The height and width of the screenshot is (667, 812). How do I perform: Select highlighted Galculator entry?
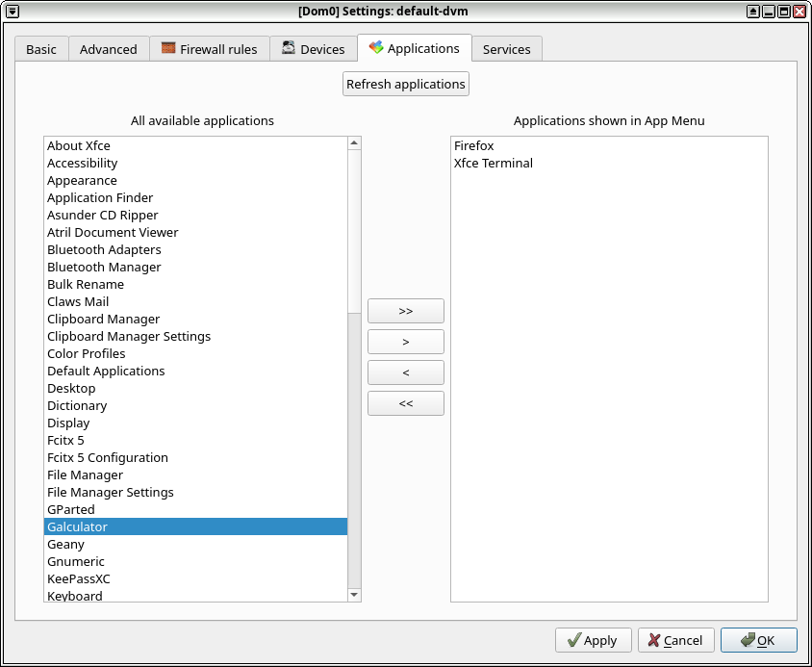click(195, 527)
